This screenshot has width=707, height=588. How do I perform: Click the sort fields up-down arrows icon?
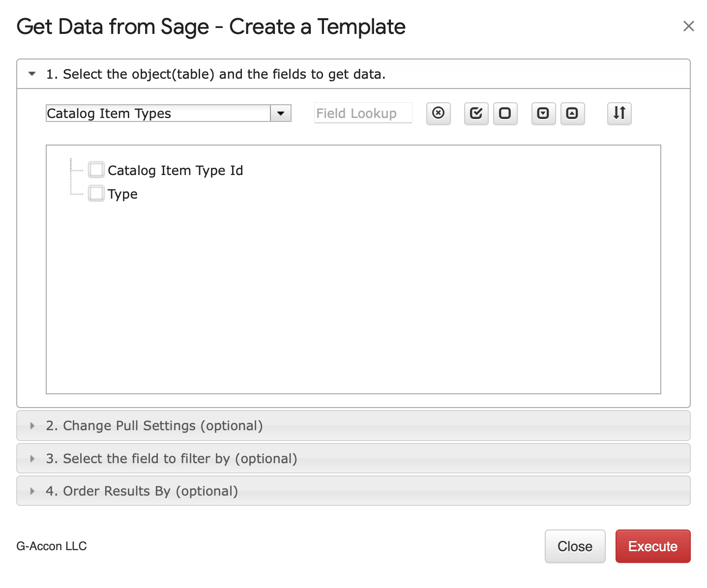click(x=619, y=114)
